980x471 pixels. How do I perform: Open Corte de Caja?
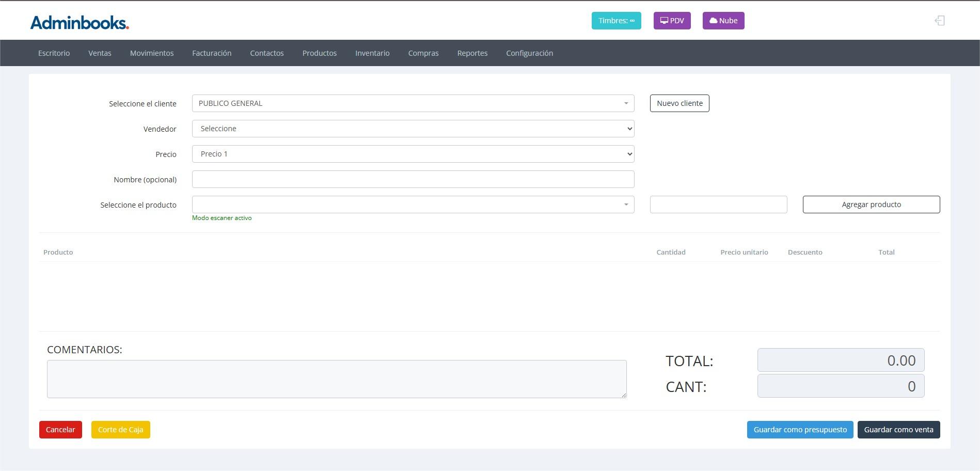120,430
